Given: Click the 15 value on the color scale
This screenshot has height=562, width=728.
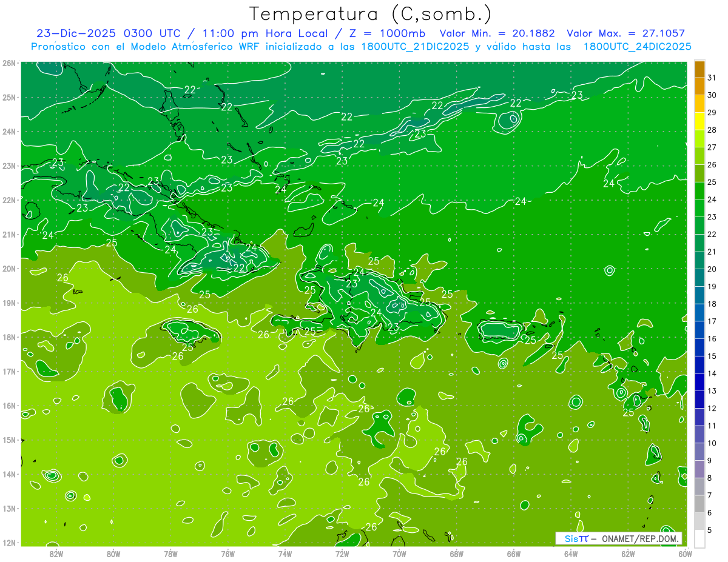Looking at the screenshot, I should point(712,356).
